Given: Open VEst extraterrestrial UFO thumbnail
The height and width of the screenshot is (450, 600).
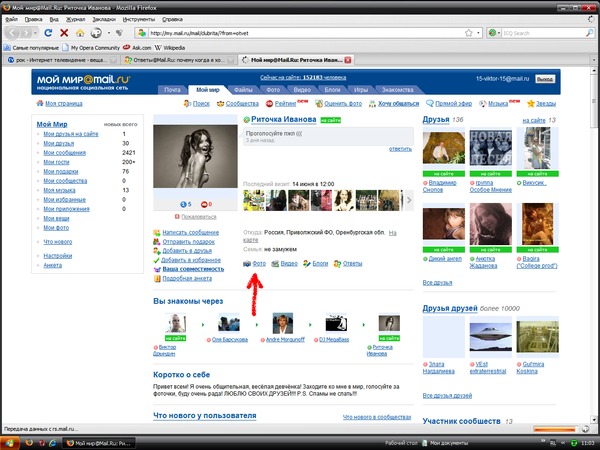Looking at the screenshot, I should (491, 337).
